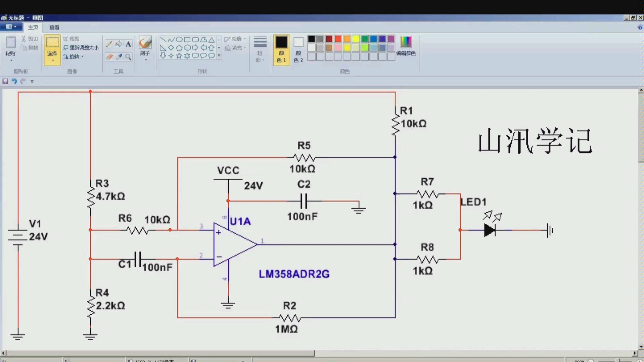Choose the Diamond shape
This screenshot has width=644, height=362.
coord(171,48)
